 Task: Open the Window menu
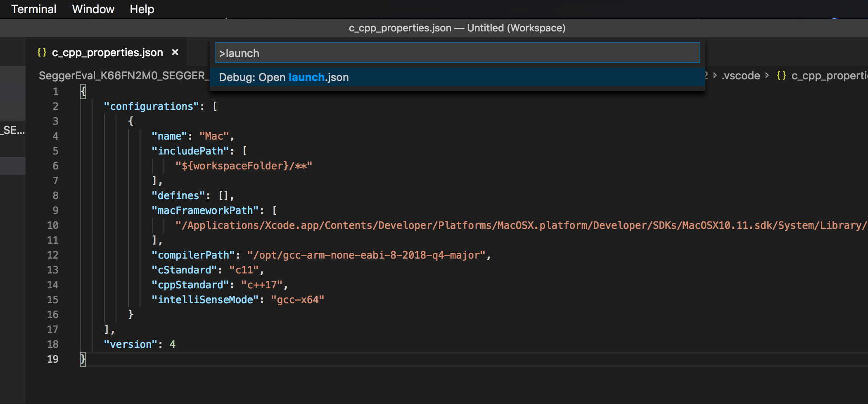[x=93, y=9]
